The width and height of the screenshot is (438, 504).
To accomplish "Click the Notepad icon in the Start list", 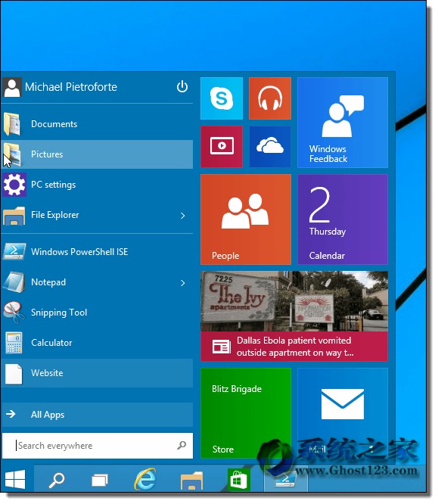I will 14,282.
